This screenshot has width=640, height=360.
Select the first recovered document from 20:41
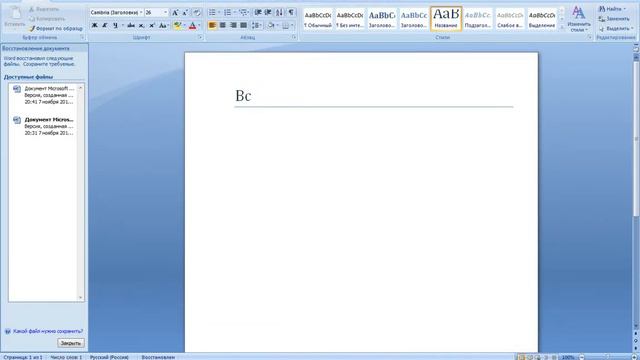pos(43,95)
